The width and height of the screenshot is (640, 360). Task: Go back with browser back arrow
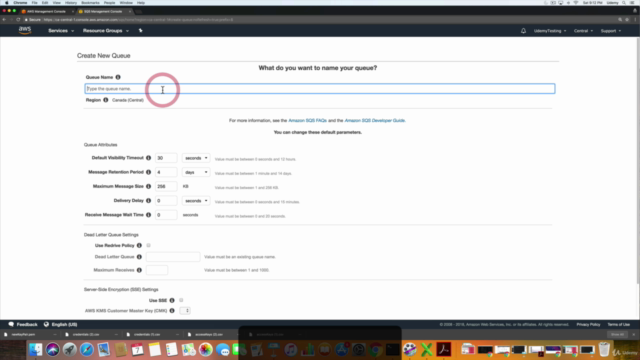pyautogui.click(x=4, y=20)
